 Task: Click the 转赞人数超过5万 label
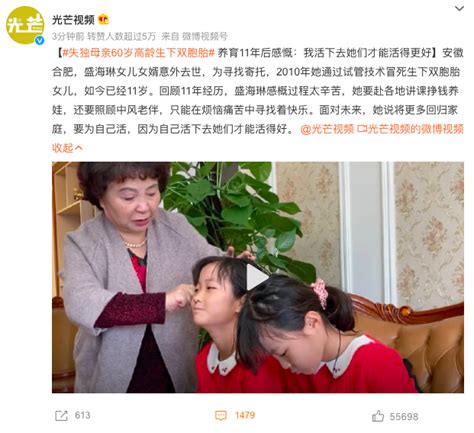pos(121,36)
